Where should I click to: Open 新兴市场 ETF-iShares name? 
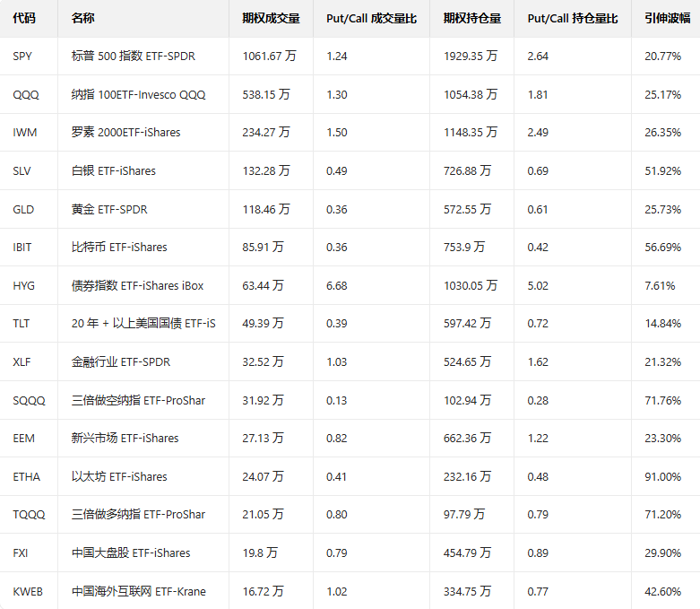point(125,438)
